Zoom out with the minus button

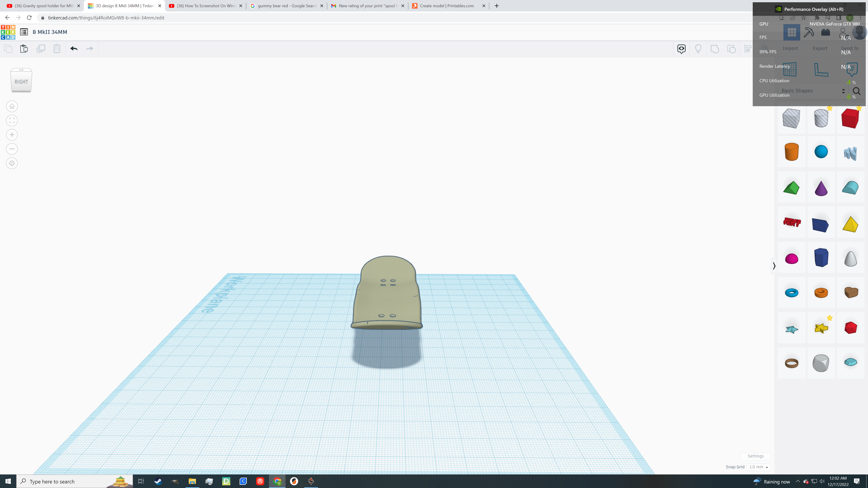click(12, 149)
